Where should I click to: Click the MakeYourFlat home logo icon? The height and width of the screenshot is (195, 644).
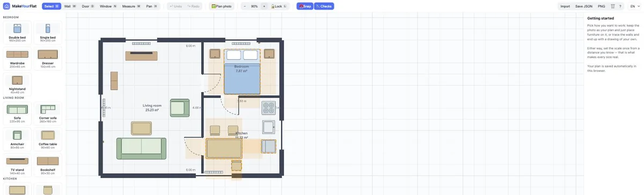pyautogui.click(x=6, y=6)
